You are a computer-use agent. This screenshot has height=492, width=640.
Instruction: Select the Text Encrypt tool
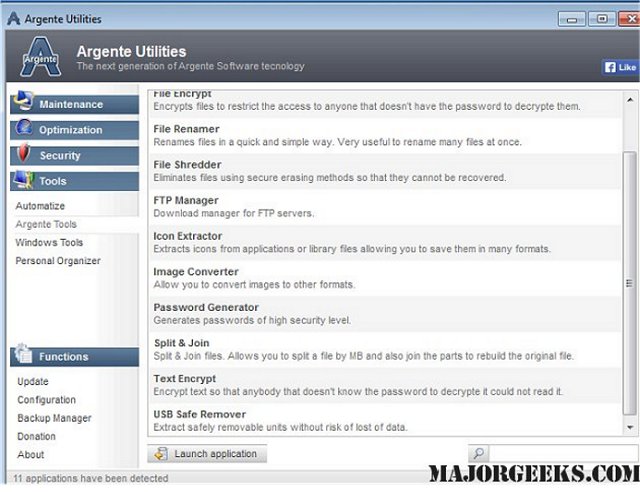(x=385, y=385)
